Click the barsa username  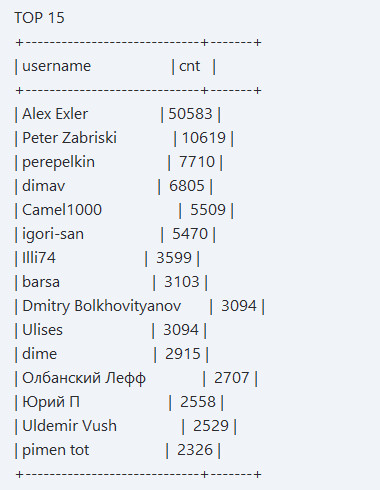pyautogui.click(x=41, y=282)
